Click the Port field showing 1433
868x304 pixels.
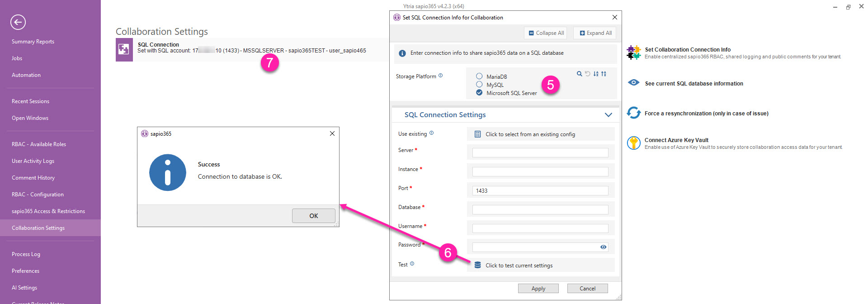point(540,190)
